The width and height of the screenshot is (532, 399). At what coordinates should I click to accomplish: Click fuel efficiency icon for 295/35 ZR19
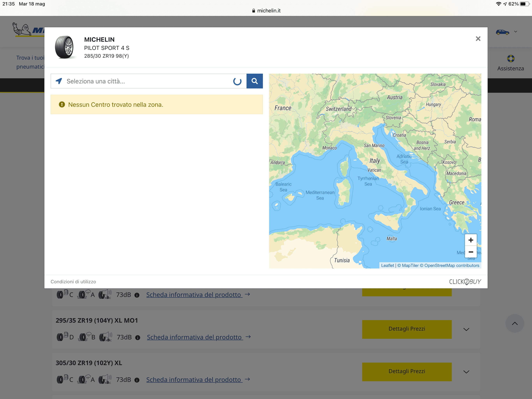[x=62, y=336]
